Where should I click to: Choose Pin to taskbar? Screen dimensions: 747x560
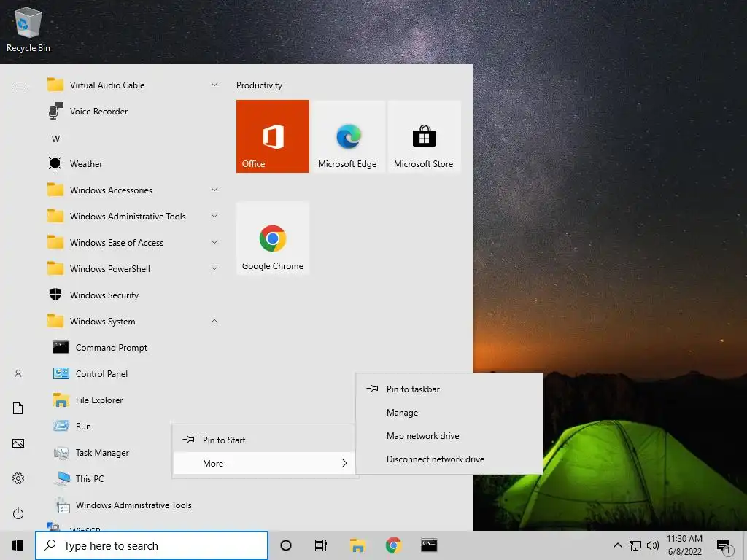449,389
